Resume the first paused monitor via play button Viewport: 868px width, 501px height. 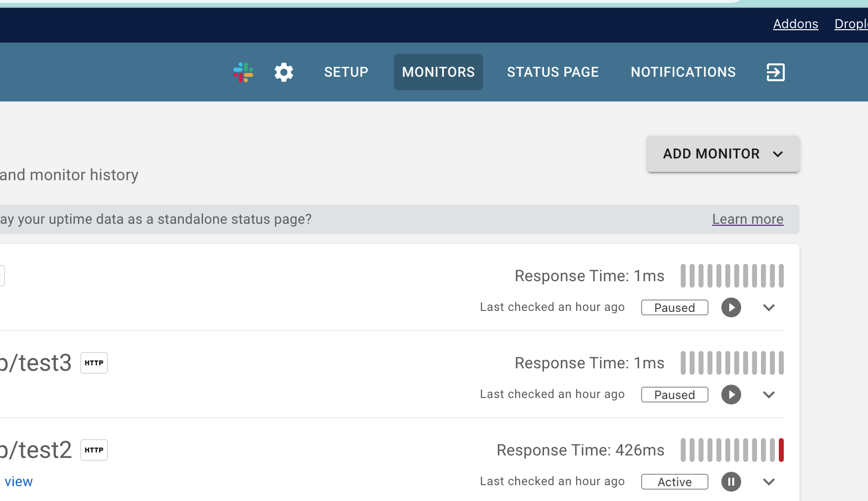click(x=731, y=307)
